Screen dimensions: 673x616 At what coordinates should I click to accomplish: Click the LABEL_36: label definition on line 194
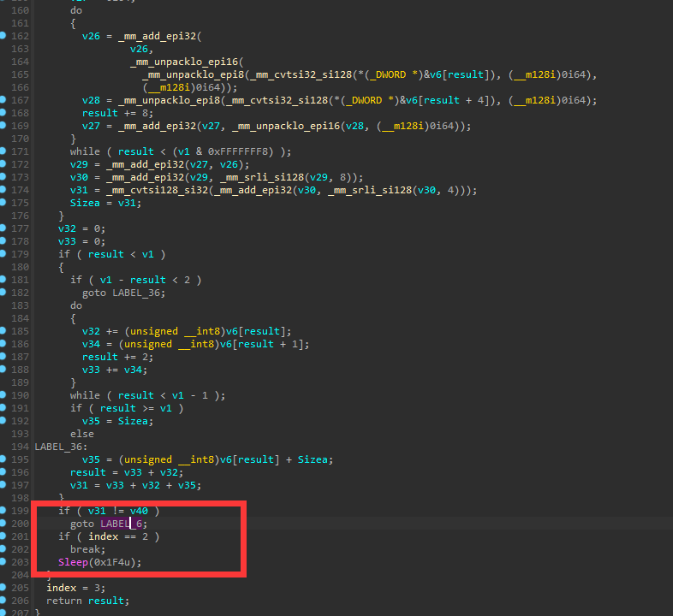pos(61,447)
